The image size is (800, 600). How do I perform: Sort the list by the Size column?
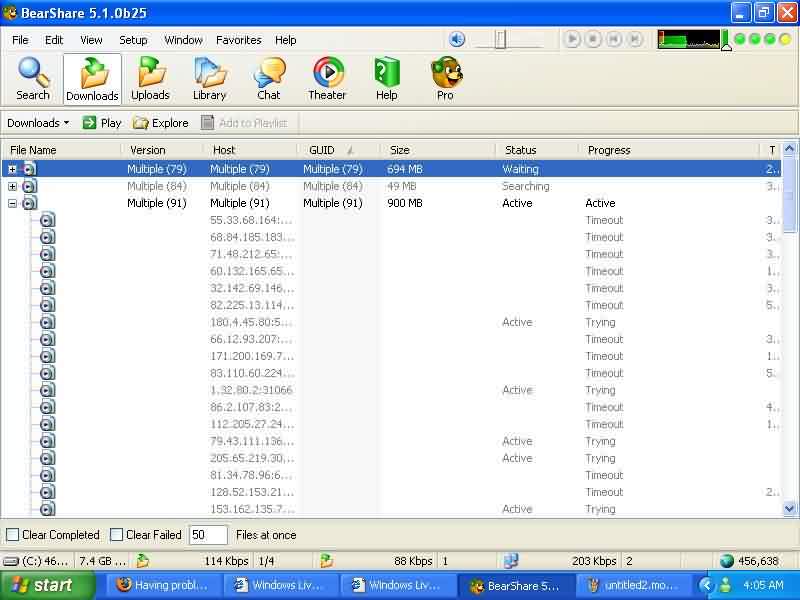click(x=437, y=150)
